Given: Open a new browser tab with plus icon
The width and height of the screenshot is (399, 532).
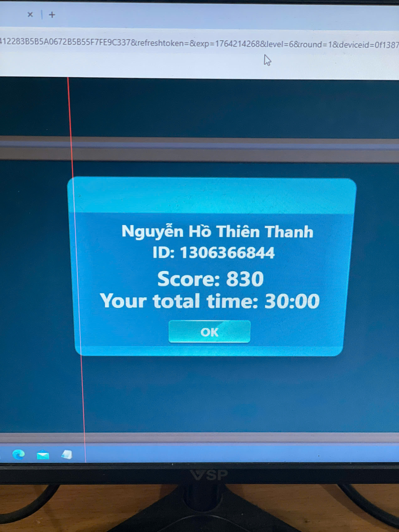Looking at the screenshot, I should [52, 15].
